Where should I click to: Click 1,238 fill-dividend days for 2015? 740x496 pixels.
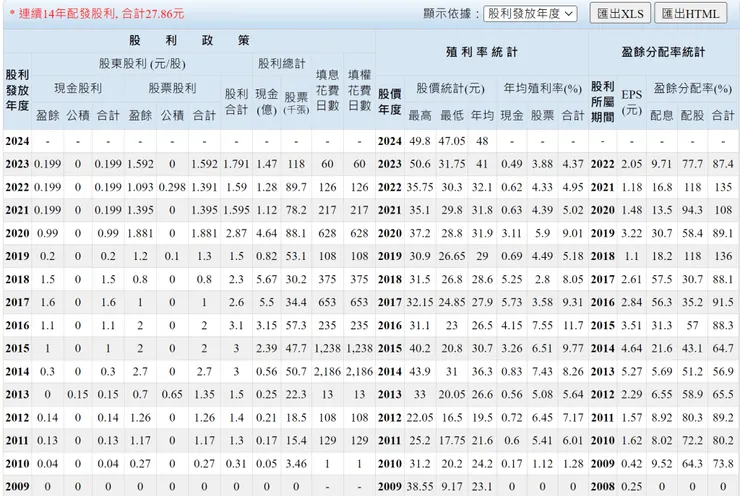(327, 348)
